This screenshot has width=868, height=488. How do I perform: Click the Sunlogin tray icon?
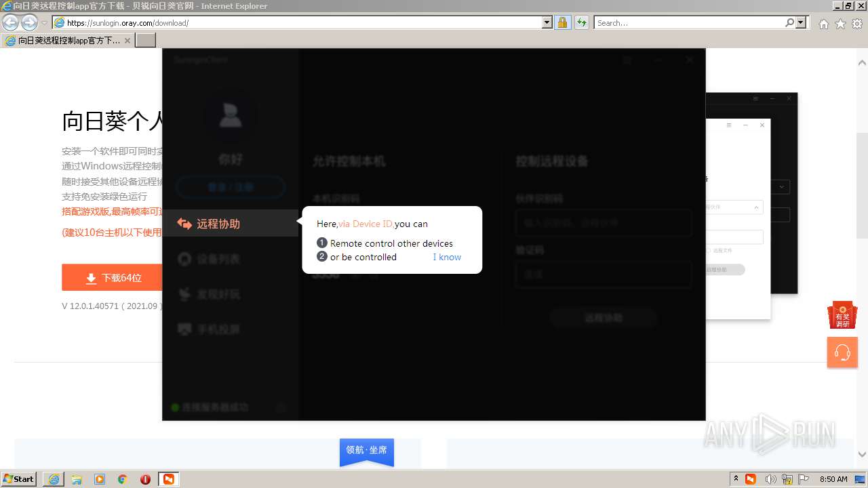pos(751,479)
